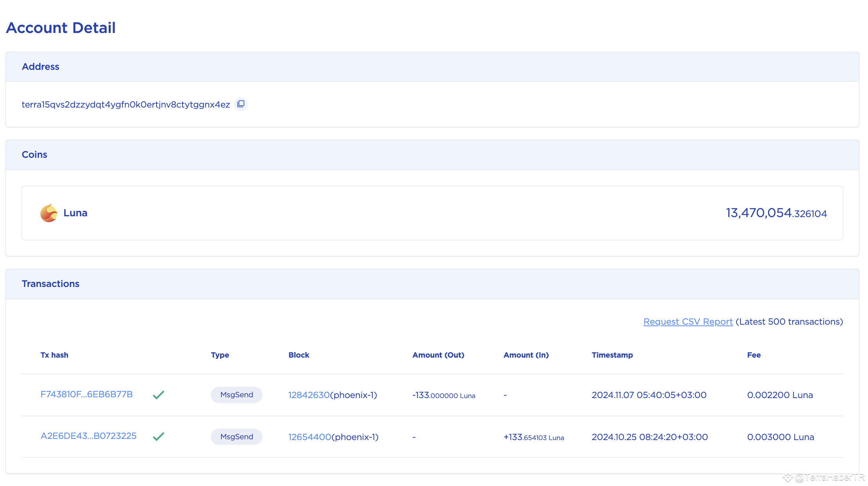The width and height of the screenshot is (868, 486).
Task: Open transaction hash F743810F...6EB6B77B
Action: click(86, 394)
